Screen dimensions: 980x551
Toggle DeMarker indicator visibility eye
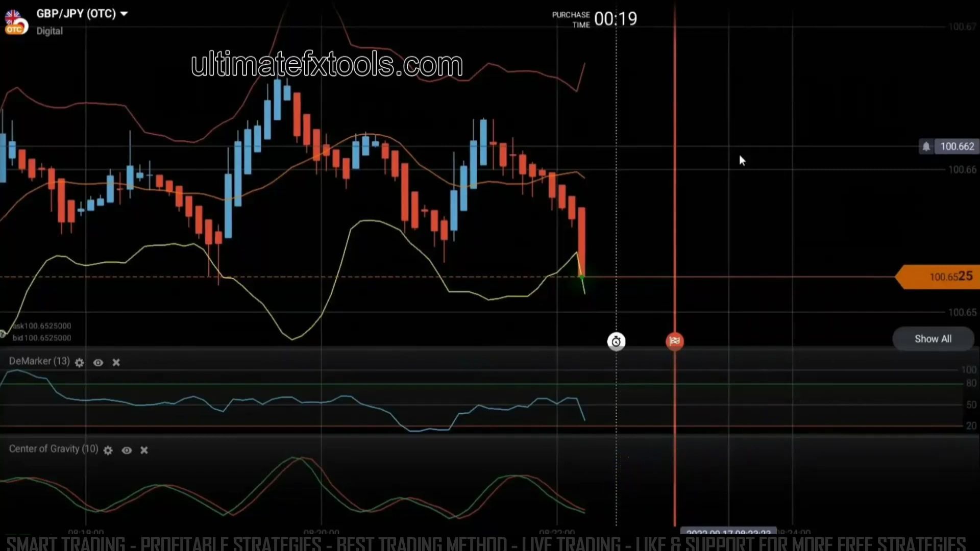tap(98, 362)
